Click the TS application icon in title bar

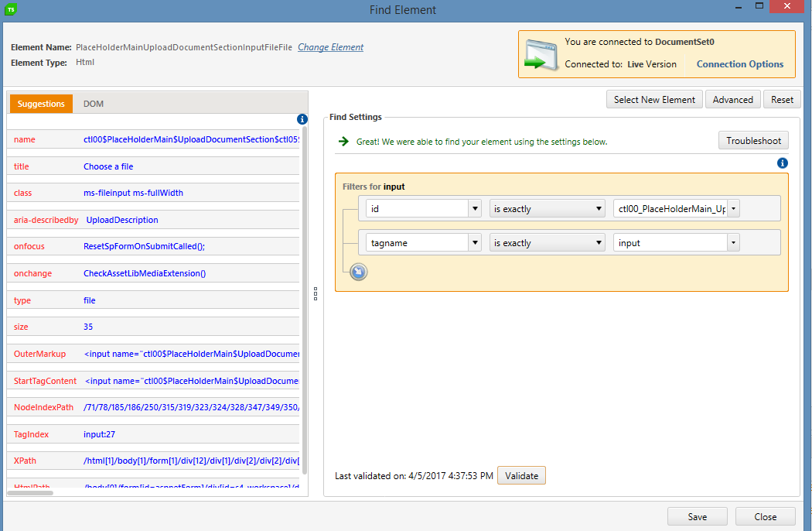point(12,10)
